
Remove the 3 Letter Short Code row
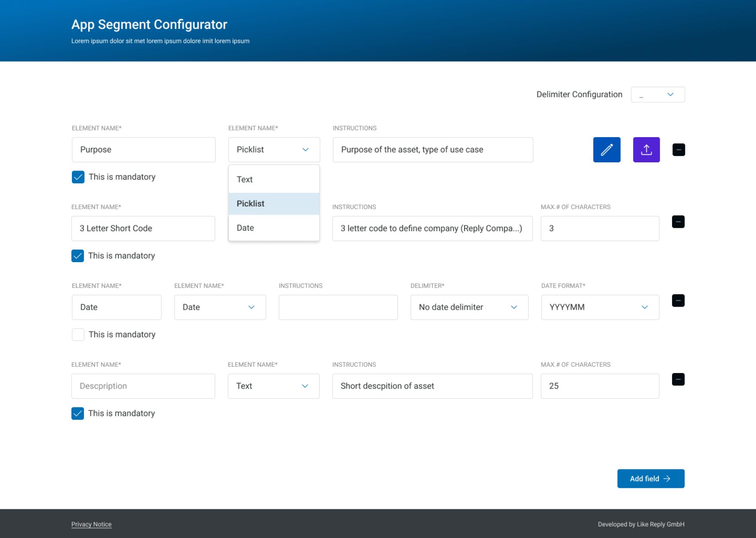point(678,221)
